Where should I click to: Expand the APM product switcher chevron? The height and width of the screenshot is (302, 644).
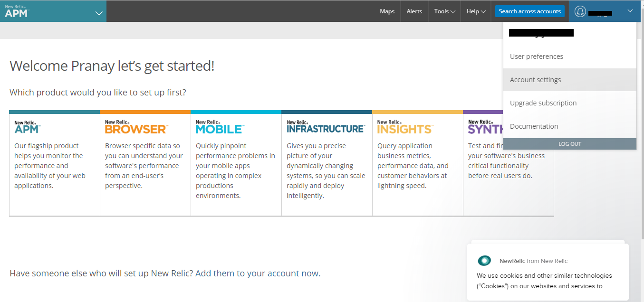pyautogui.click(x=99, y=13)
